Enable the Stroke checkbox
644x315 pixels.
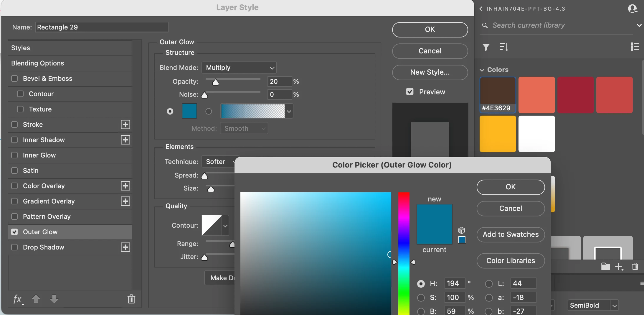14,124
